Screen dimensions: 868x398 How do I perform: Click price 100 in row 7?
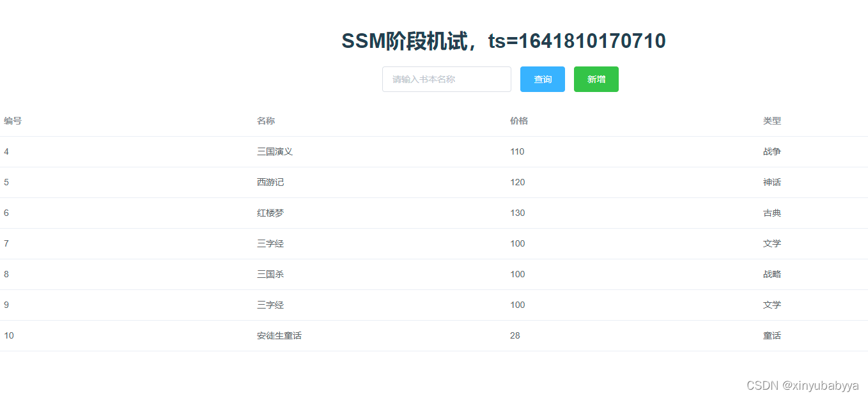(517, 243)
